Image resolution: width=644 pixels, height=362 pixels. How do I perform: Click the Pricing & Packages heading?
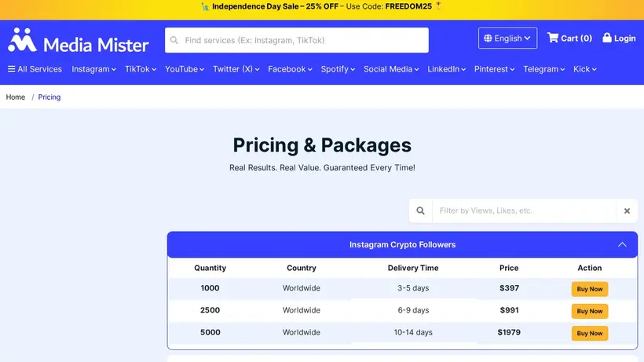click(322, 145)
